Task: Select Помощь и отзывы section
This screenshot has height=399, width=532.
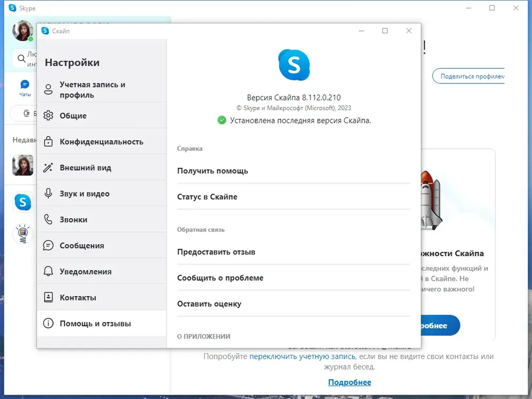Action: (102, 323)
